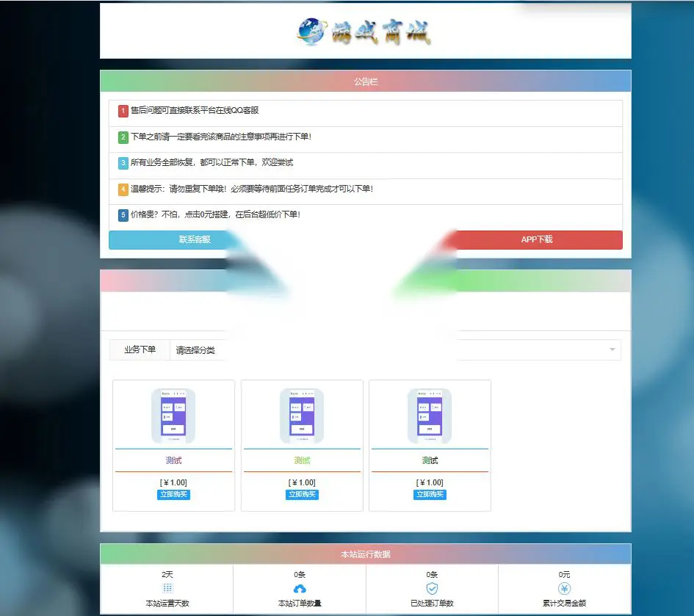Viewport: 694px width, 616px height.
Task: Click the cloud icon above 本站订单数量
Action: pyautogui.click(x=300, y=589)
